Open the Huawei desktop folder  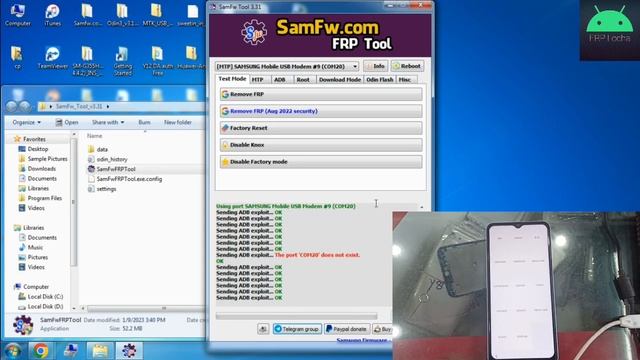[191, 57]
